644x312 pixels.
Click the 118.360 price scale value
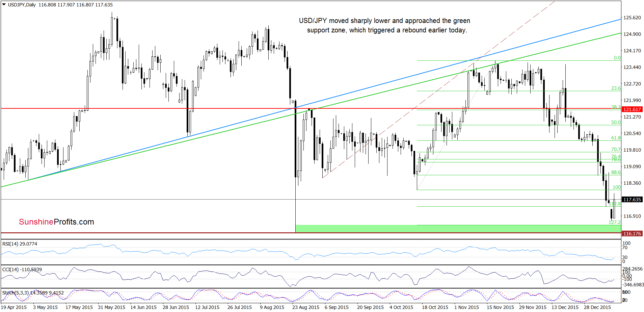pyautogui.click(x=632, y=183)
